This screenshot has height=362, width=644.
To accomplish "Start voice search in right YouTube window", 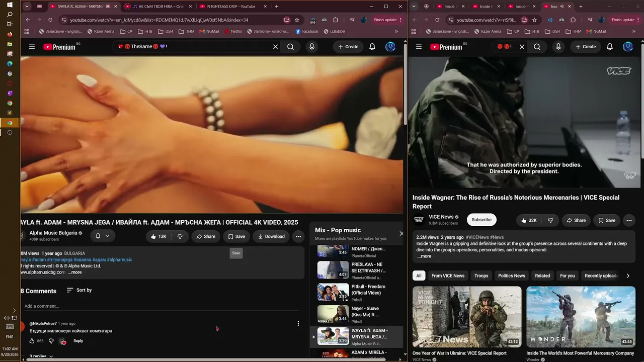I will pyautogui.click(x=558, y=47).
